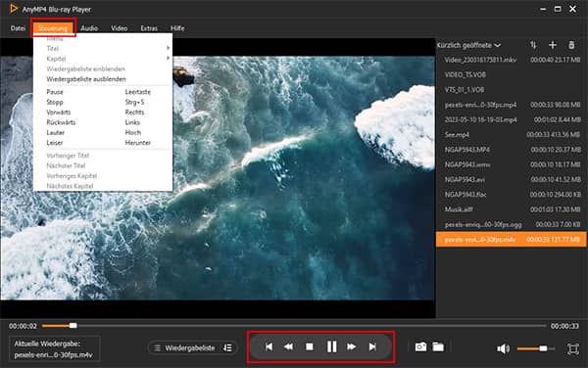The image size is (588, 368).
Task: Click the total duration 00:00:33 label
Action: pos(564,326)
